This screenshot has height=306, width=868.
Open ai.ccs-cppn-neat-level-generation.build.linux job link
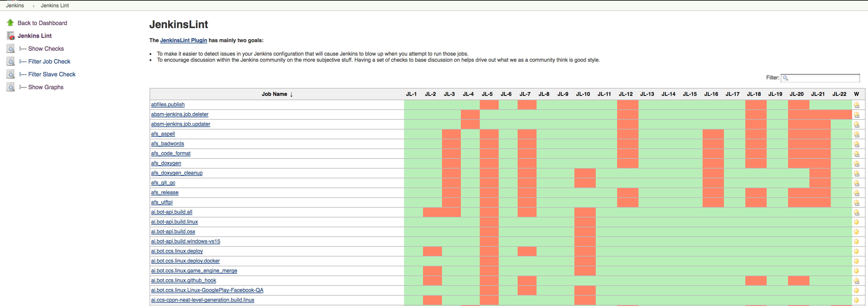click(203, 300)
